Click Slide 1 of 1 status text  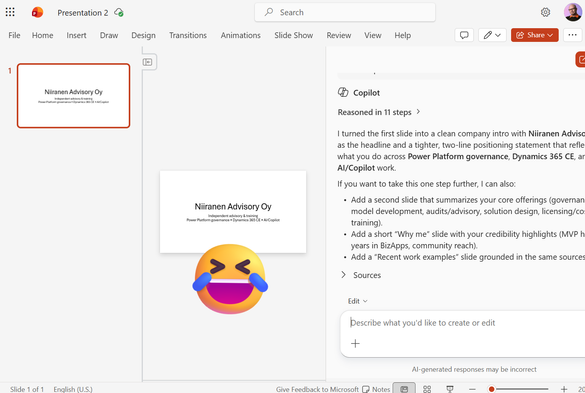click(27, 389)
